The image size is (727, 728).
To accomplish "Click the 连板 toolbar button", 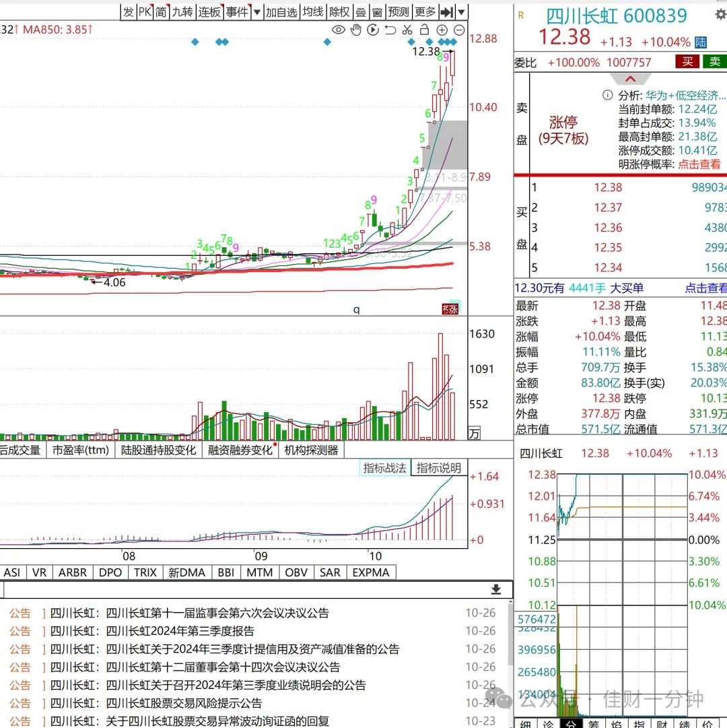I will point(209,12).
